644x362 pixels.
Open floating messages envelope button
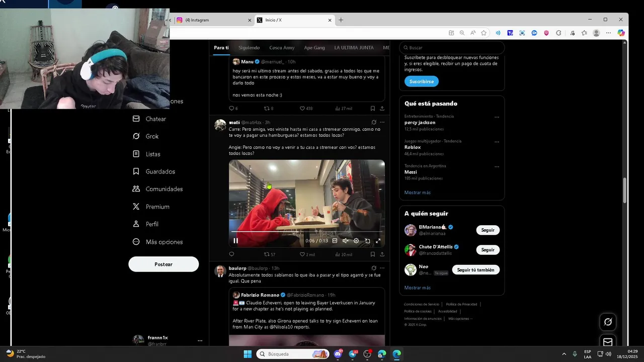(x=608, y=342)
